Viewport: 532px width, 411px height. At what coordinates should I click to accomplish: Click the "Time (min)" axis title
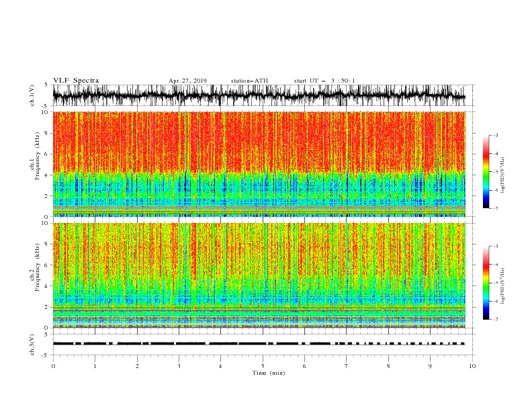point(269,373)
